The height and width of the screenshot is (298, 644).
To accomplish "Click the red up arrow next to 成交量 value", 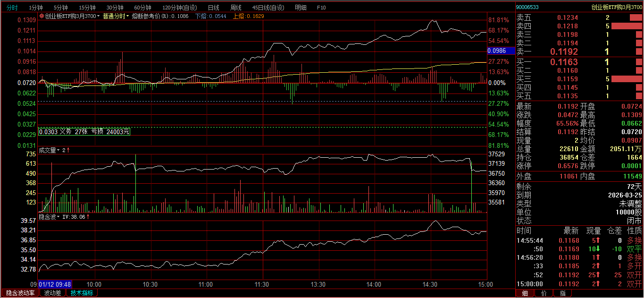I will click(x=68, y=150).
